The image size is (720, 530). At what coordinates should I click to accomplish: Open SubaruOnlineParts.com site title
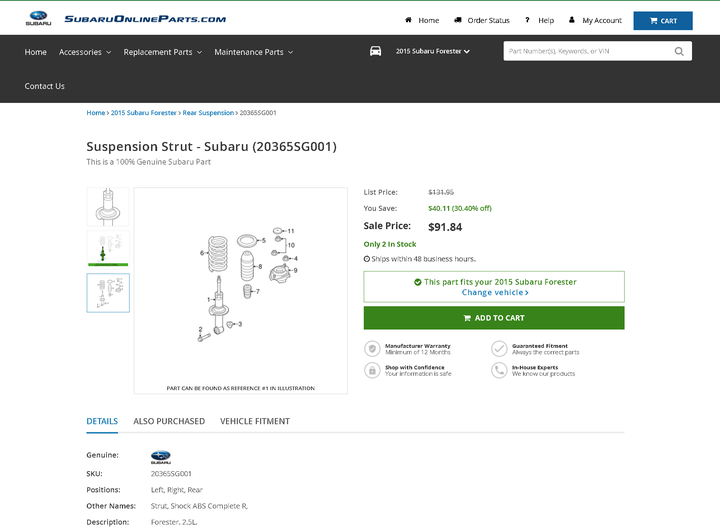(145, 19)
